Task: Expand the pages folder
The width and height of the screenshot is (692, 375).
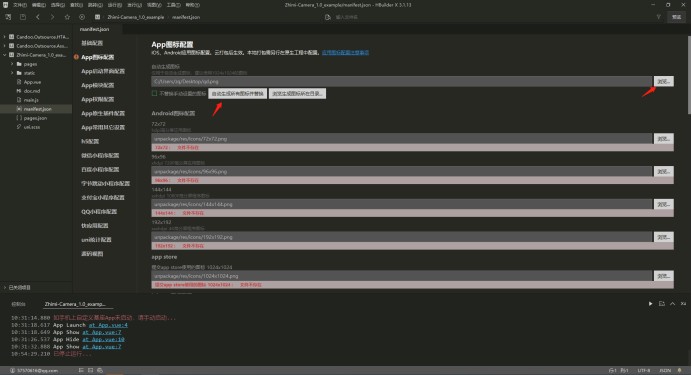Action: (12, 64)
